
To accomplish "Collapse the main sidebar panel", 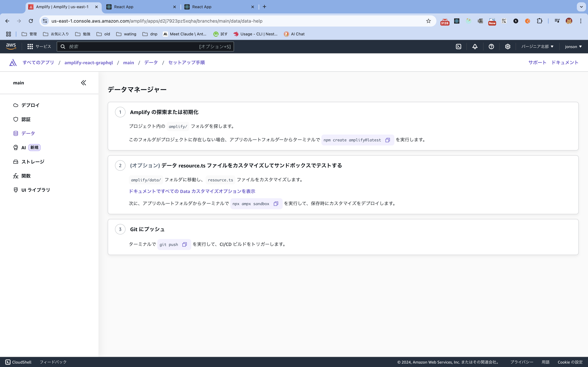I will coord(84,83).
